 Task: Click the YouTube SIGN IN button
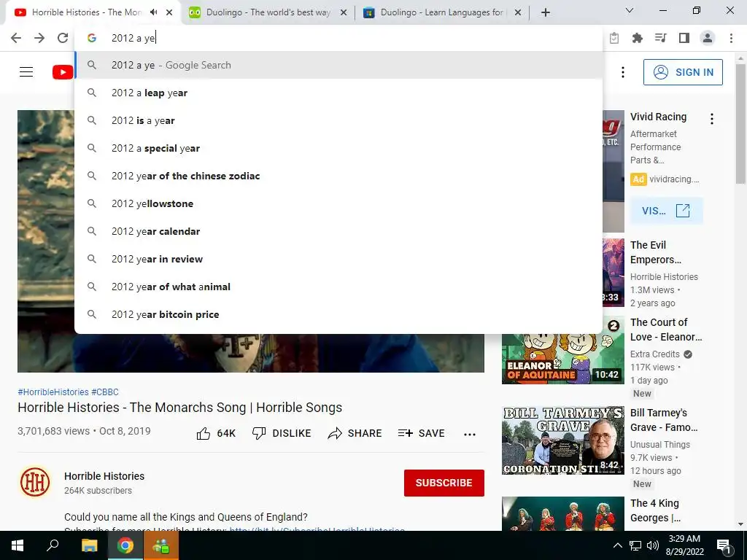[683, 72]
